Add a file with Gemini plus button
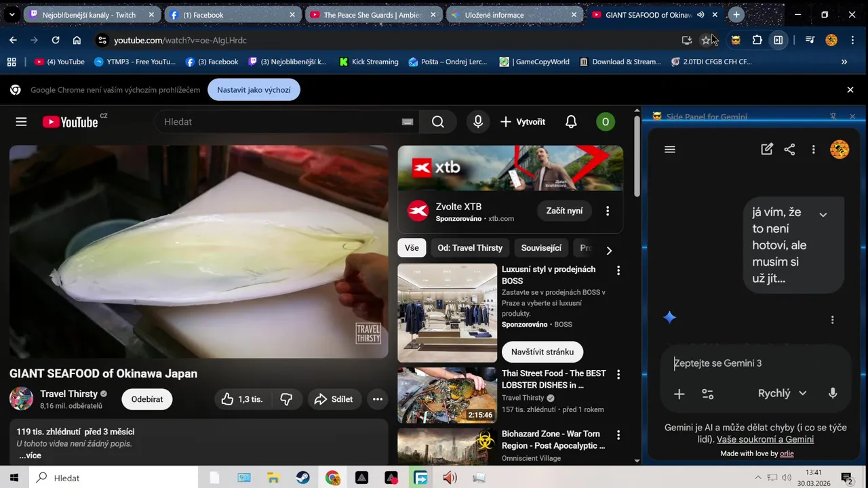This screenshot has height=488, width=868. tap(679, 394)
